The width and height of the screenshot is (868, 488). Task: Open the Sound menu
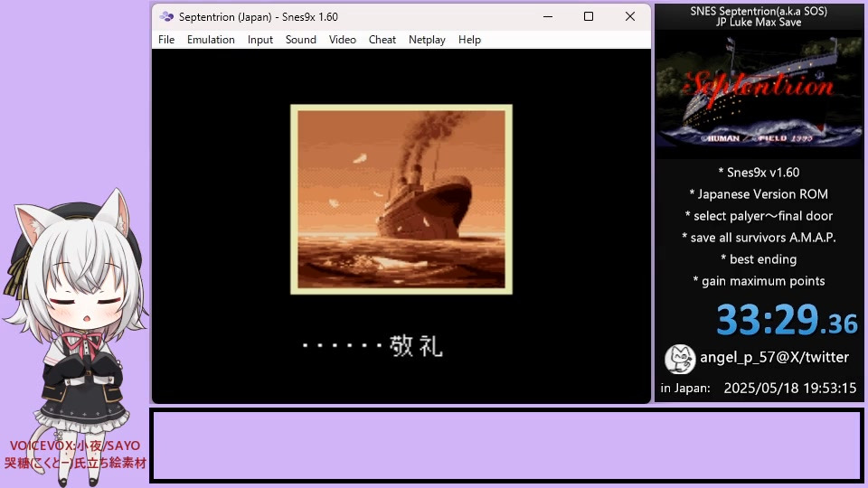pyautogui.click(x=300, y=40)
